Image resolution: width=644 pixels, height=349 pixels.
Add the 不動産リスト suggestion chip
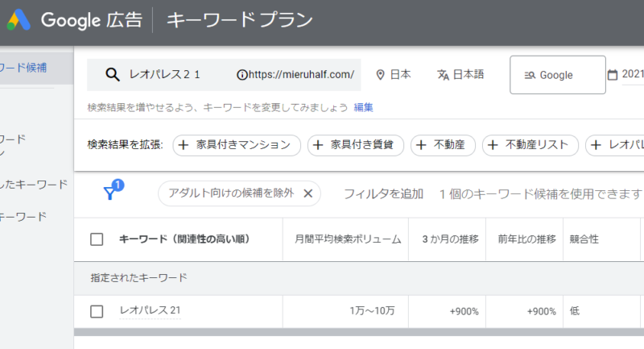[x=530, y=145]
